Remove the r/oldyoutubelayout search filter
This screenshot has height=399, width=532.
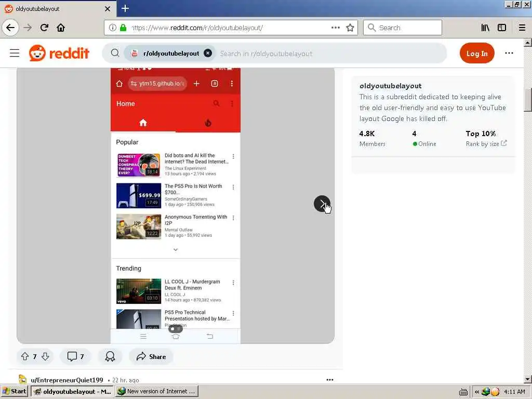[208, 54]
